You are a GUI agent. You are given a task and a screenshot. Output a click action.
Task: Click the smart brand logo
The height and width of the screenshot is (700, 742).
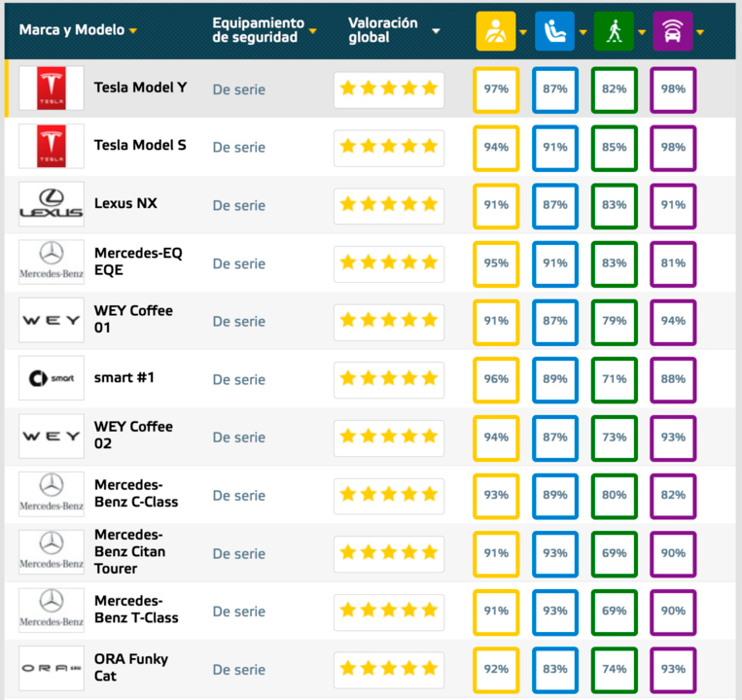coord(52,378)
